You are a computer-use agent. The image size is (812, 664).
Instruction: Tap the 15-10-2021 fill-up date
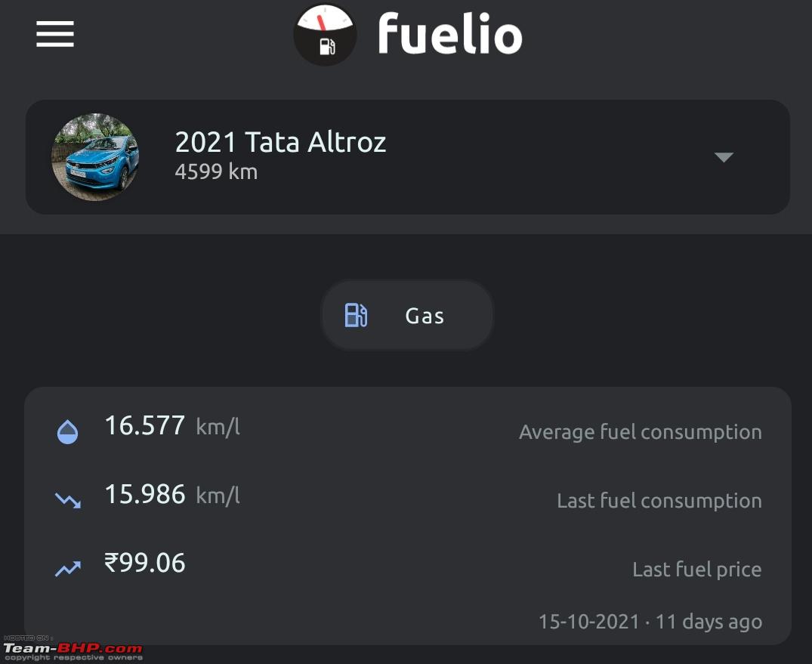589,622
